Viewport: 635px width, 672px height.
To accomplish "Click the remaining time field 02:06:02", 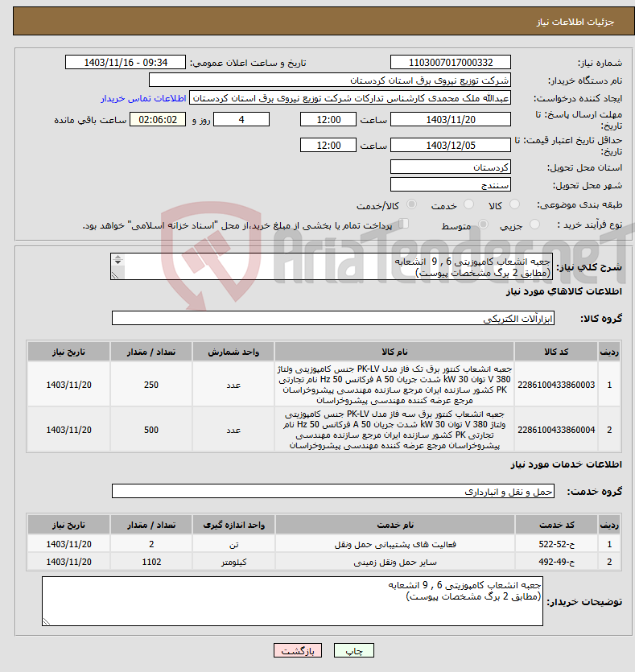I will (158, 120).
